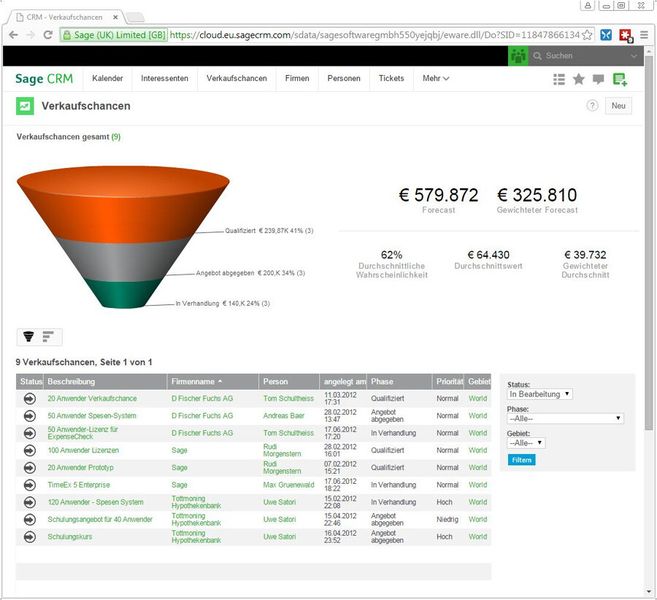This screenshot has width=657, height=600.
Task: Open the 20 Anwender Verkaufschance link
Action: [92, 398]
